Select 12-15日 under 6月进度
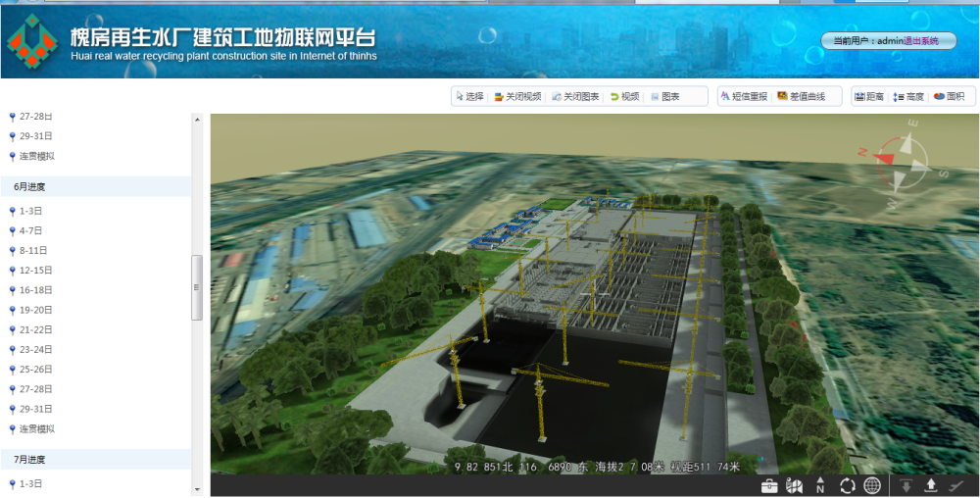Viewport: 980px width, 498px height. tap(35, 271)
